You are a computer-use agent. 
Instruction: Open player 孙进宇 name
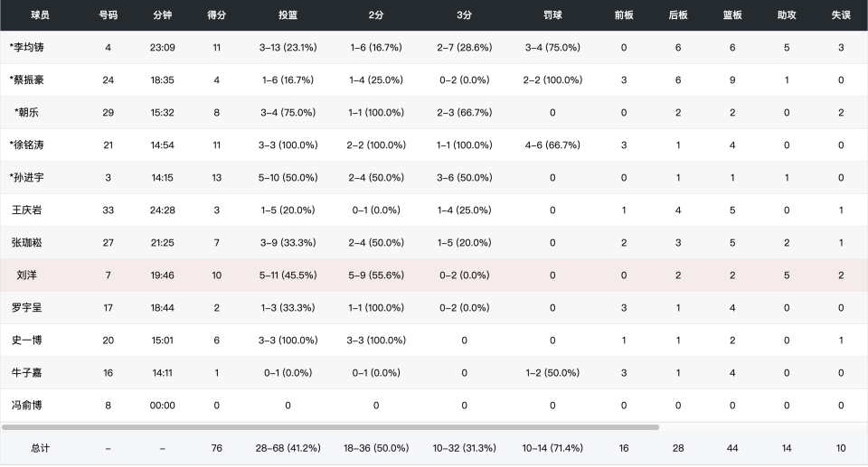[x=26, y=178]
